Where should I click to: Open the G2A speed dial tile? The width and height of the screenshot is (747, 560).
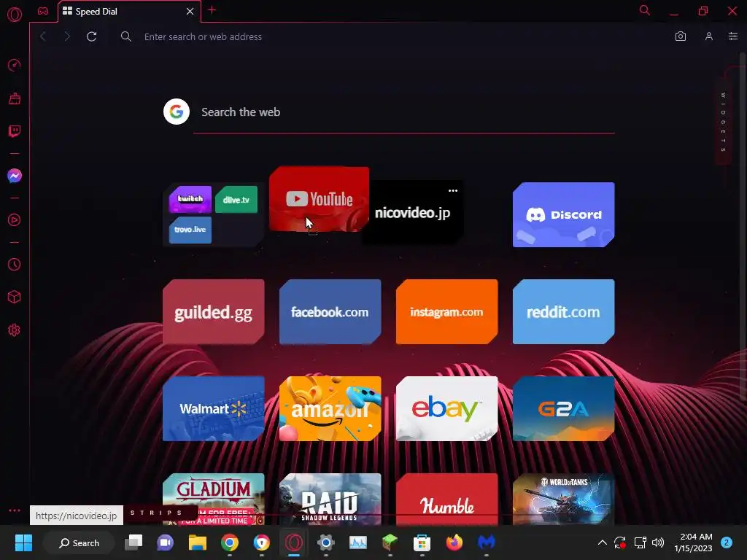564,408
